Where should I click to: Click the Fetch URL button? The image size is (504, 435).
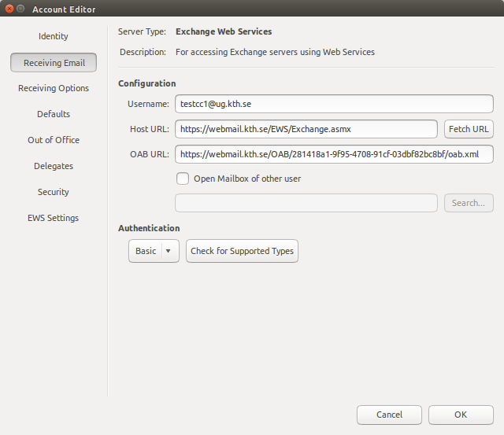[x=469, y=129]
